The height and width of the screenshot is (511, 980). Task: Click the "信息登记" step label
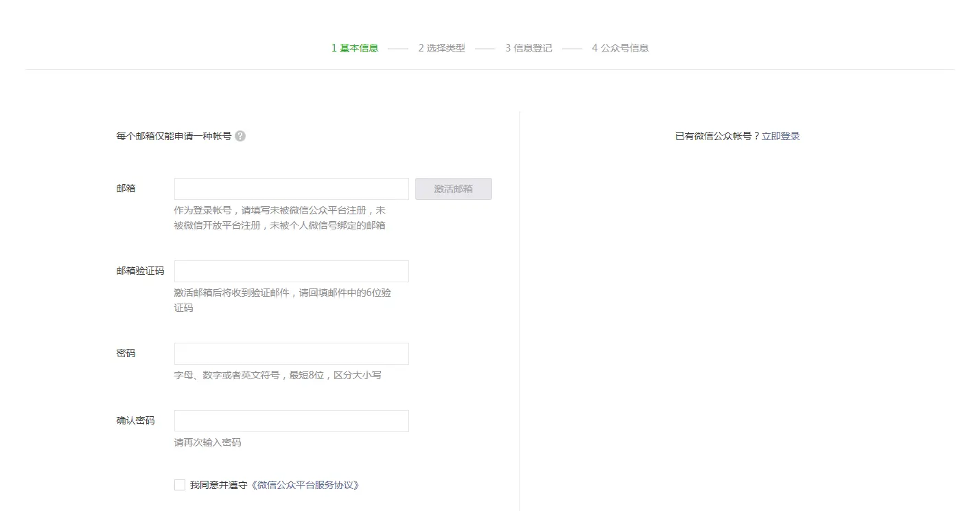tap(533, 47)
